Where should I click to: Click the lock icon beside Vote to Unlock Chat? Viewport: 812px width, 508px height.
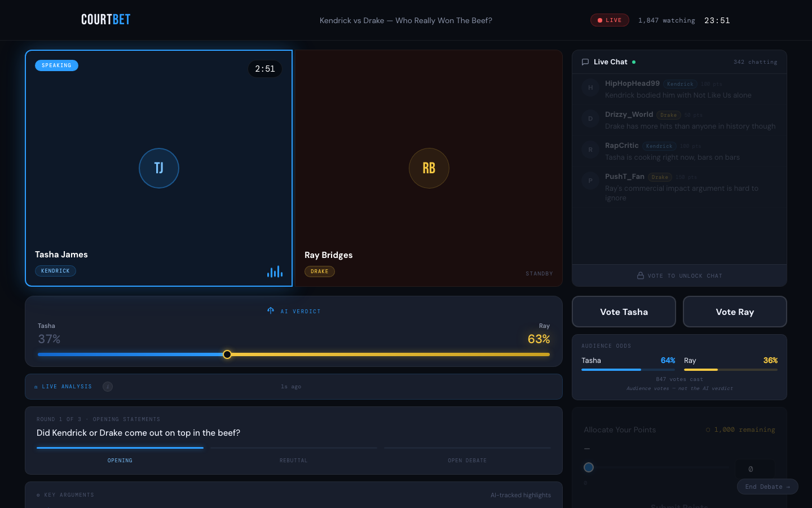pyautogui.click(x=641, y=275)
